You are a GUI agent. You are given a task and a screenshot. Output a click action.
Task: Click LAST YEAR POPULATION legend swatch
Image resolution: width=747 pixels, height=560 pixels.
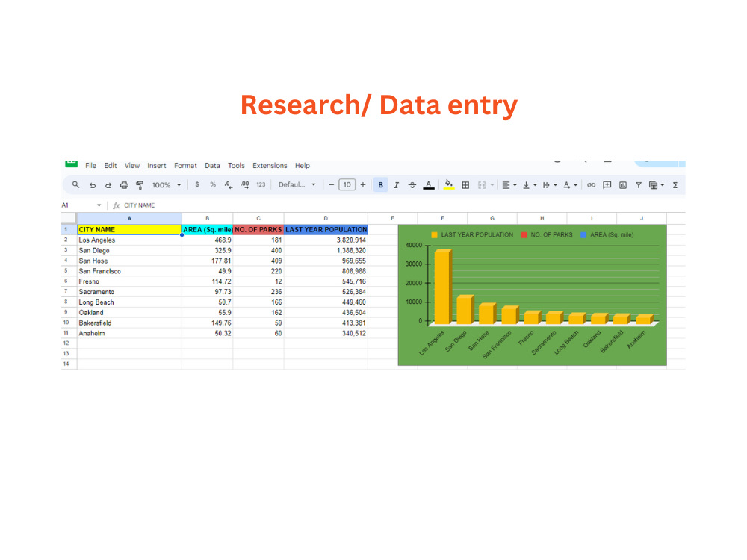(434, 234)
